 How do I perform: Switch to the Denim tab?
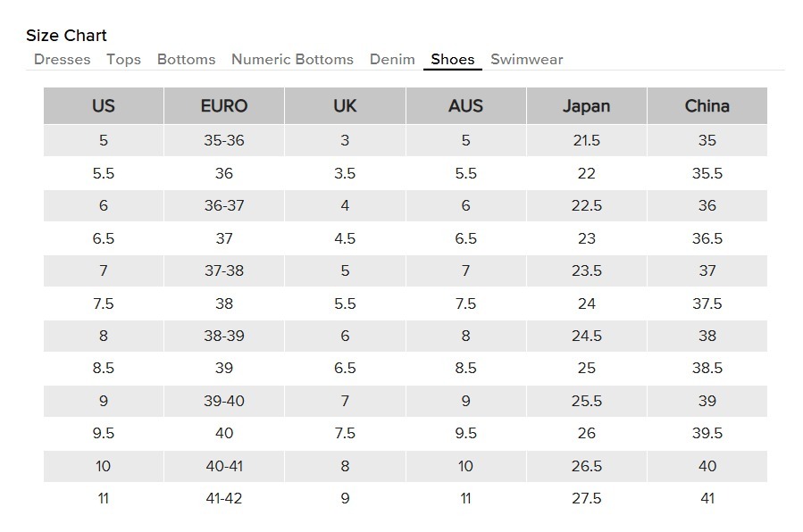pos(392,60)
